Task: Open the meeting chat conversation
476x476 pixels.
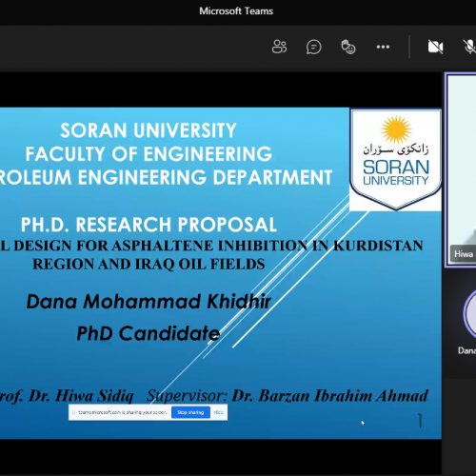Action: pyautogui.click(x=313, y=48)
